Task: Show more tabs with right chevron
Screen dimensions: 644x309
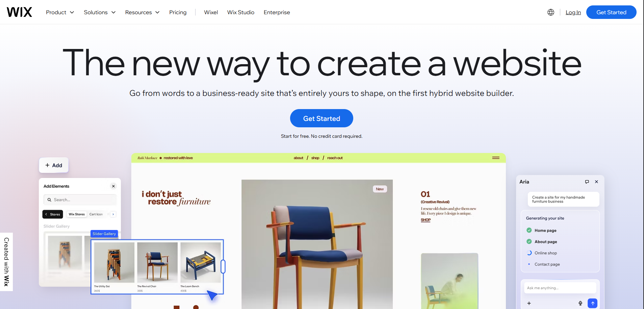Action: 113,214
